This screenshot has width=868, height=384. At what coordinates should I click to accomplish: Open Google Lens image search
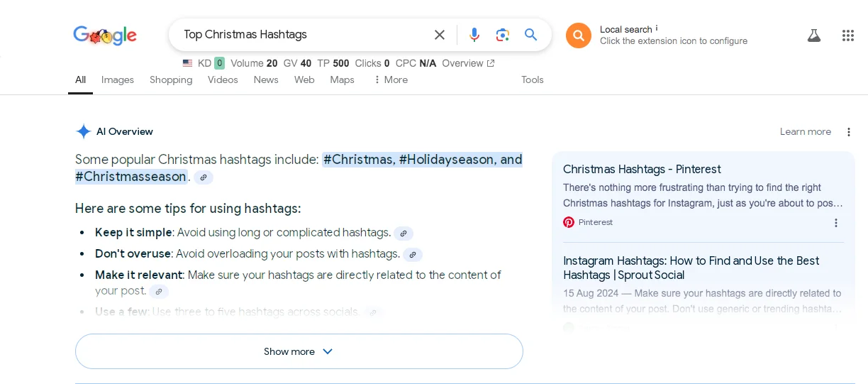tap(503, 35)
